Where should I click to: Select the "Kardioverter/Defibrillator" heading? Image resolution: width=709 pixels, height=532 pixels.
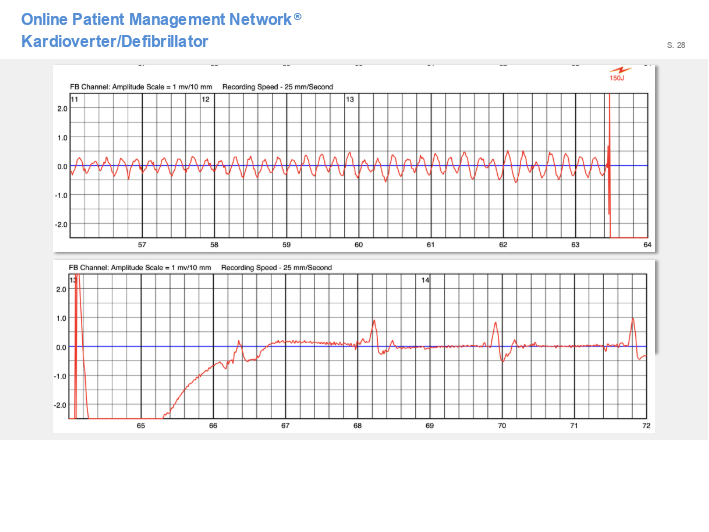coord(114,42)
